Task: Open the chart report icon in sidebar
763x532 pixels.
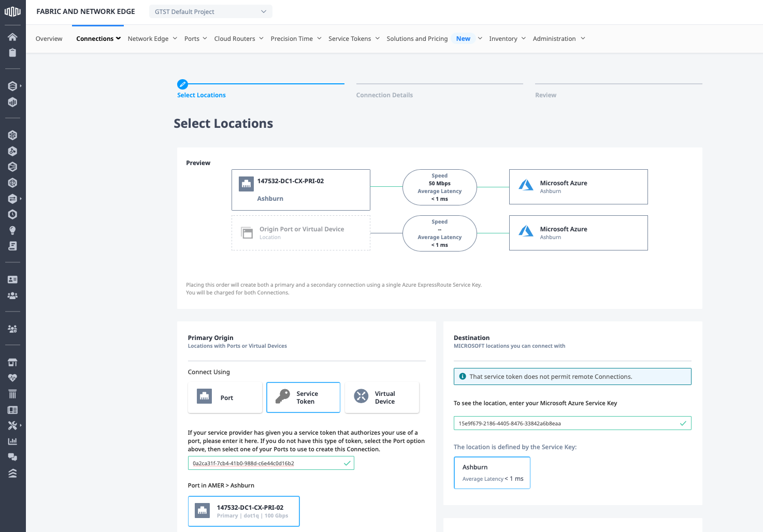Action: tap(12, 441)
